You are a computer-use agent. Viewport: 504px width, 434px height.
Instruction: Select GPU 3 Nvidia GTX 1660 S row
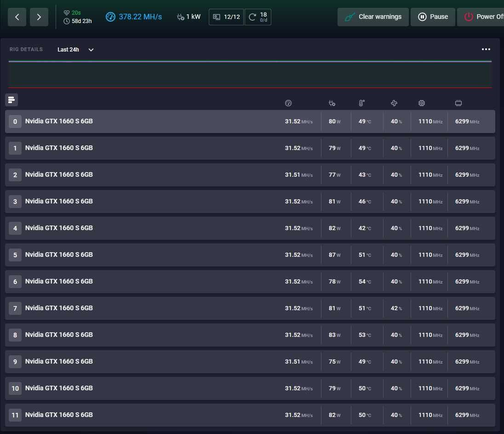tap(250, 202)
